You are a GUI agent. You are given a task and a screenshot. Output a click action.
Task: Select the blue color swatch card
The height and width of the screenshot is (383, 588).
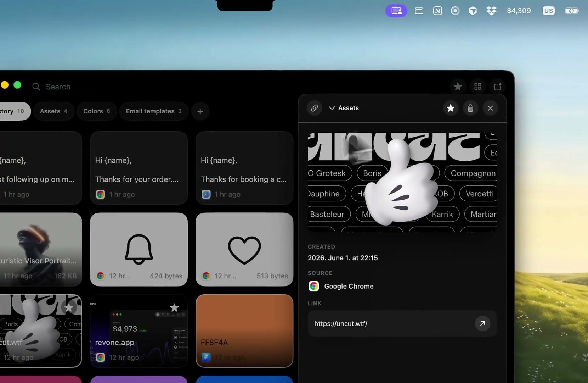pos(244,379)
